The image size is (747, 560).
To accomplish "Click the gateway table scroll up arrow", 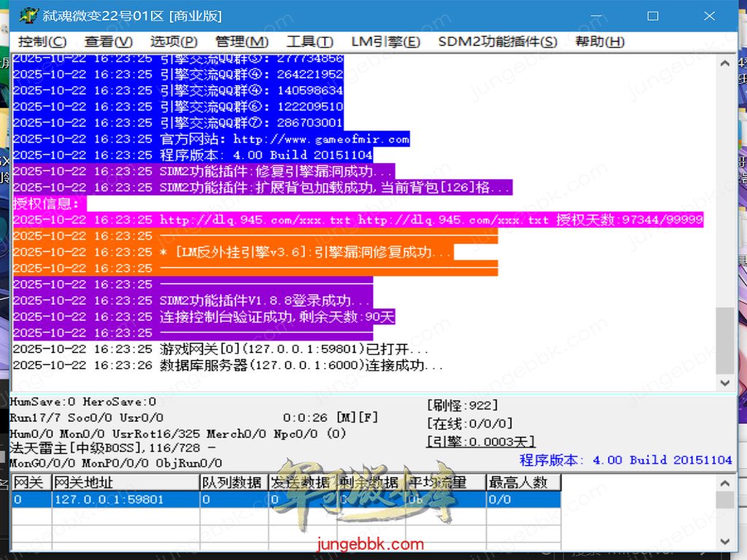I will pos(724,483).
